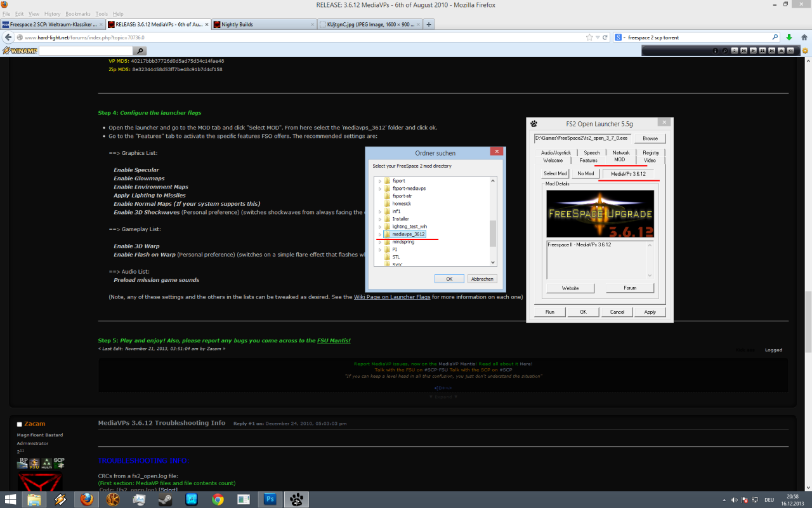
Task: Click the Winamp toolbar search field
Action: (86, 50)
